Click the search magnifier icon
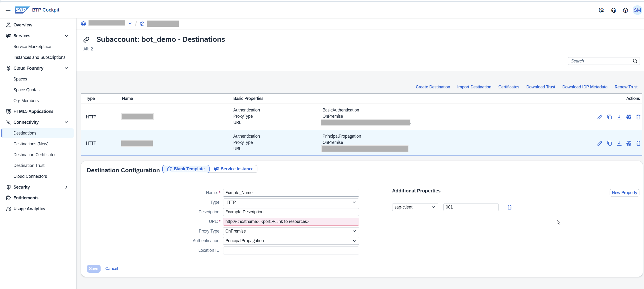 tap(635, 61)
